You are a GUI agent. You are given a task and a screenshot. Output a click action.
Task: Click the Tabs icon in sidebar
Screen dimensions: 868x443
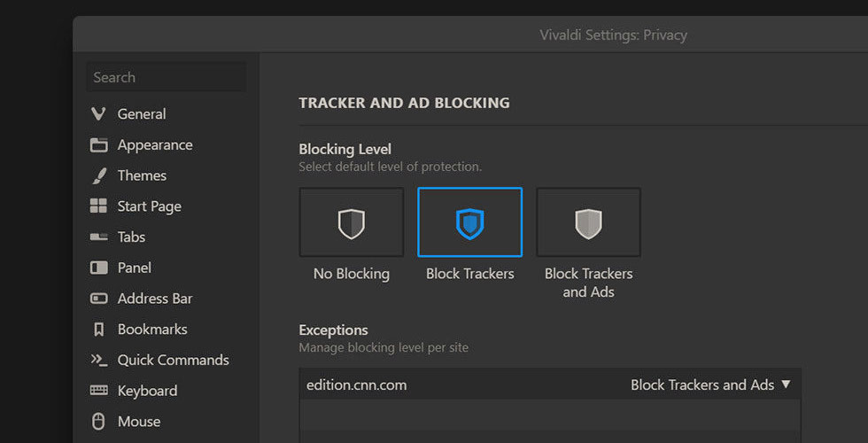(x=98, y=237)
